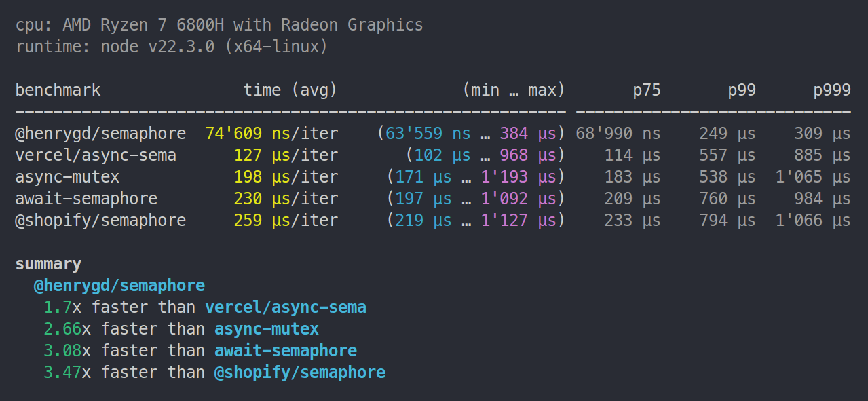Image resolution: width=868 pixels, height=401 pixels.
Task: Click the @shopify/semaphore benchmark row label
Action: (x=100, y=221)
